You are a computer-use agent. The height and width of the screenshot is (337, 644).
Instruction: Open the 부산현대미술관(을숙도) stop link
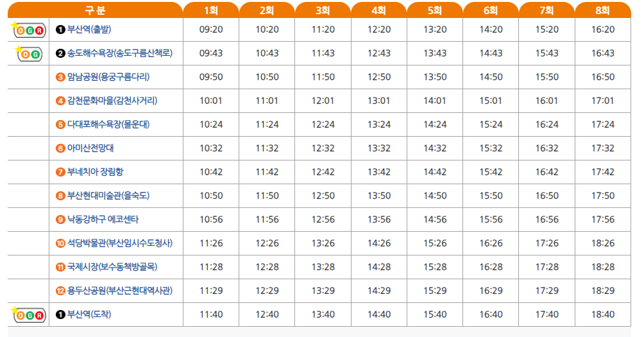108,196
